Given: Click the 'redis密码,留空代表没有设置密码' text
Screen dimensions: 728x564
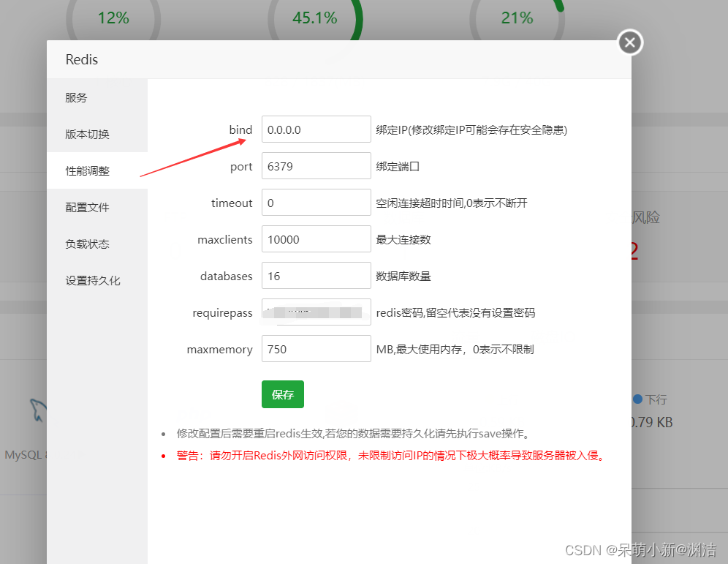Looking at the screenshot, I should click(x=455, y=313).
